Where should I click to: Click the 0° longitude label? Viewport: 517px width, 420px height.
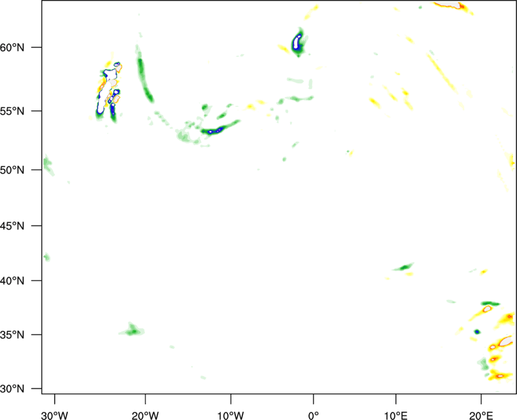[x=313, y=415]
